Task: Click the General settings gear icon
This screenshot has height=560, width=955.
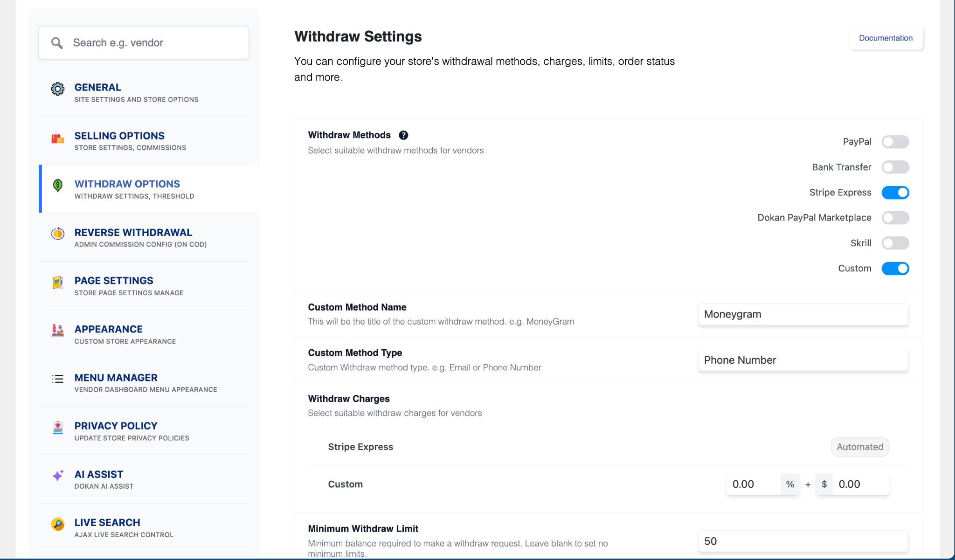Action: [57, 89]
